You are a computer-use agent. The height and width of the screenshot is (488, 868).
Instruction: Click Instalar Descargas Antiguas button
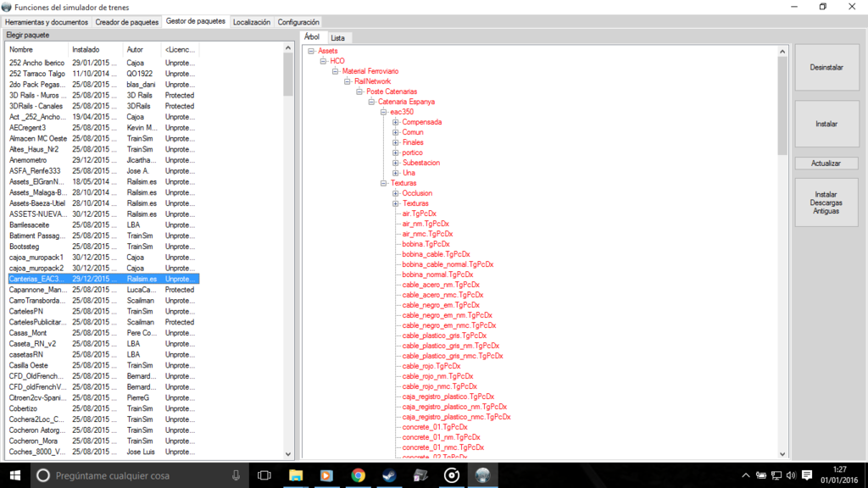(826, 202)
